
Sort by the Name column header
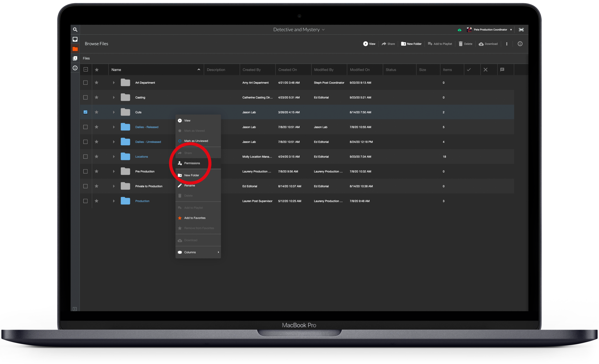(x=116, y=70)
